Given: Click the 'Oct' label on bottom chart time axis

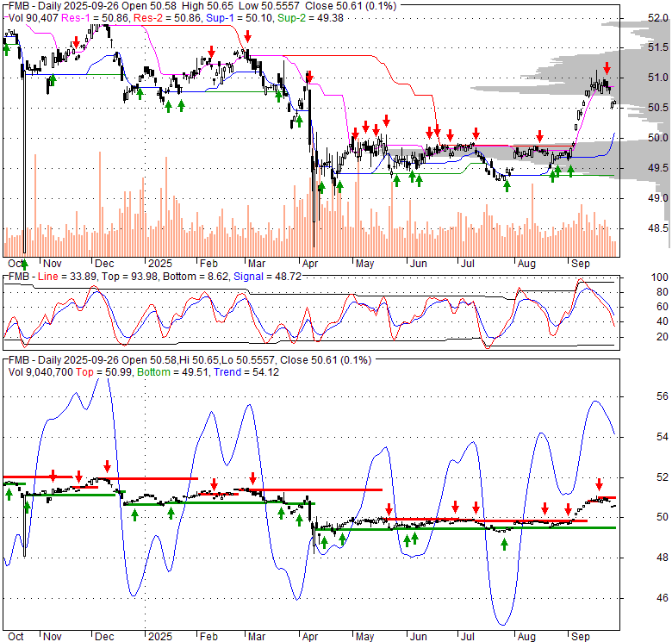Looking at the screenshot, I should coord(16,637).
